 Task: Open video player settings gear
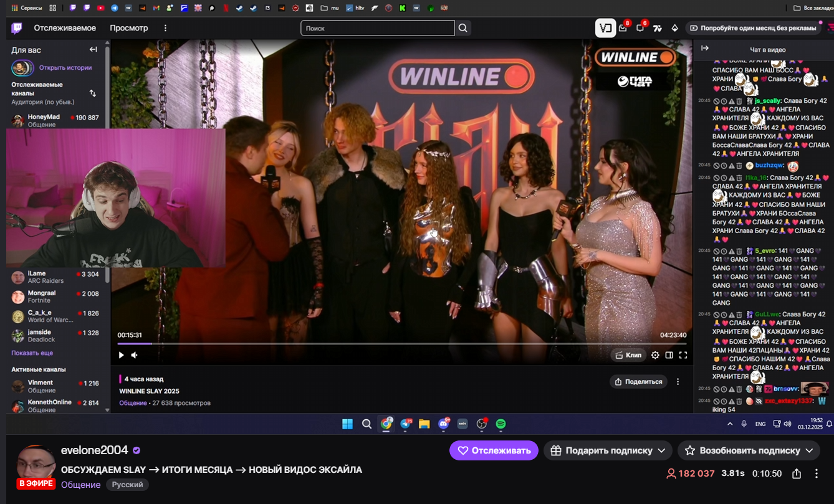tap(655, 355)
